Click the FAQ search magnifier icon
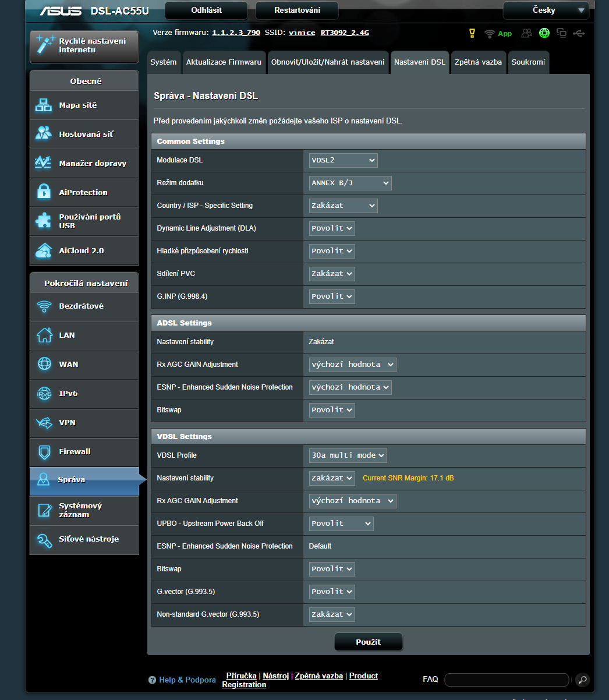Viewport: 609px width, 700px height. [582, 680]
